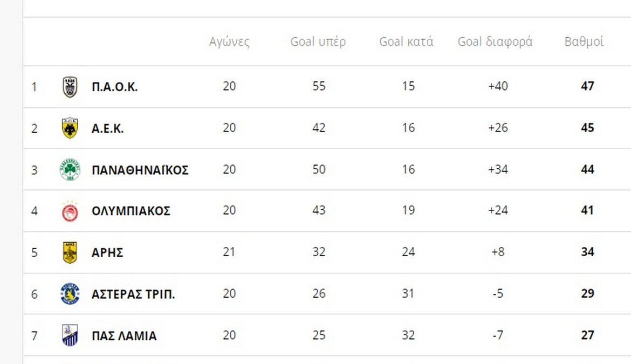631x364 pixels.
Task: Click the Παναθηναϊκός green shamrock logo
Action: click(70, 170)
